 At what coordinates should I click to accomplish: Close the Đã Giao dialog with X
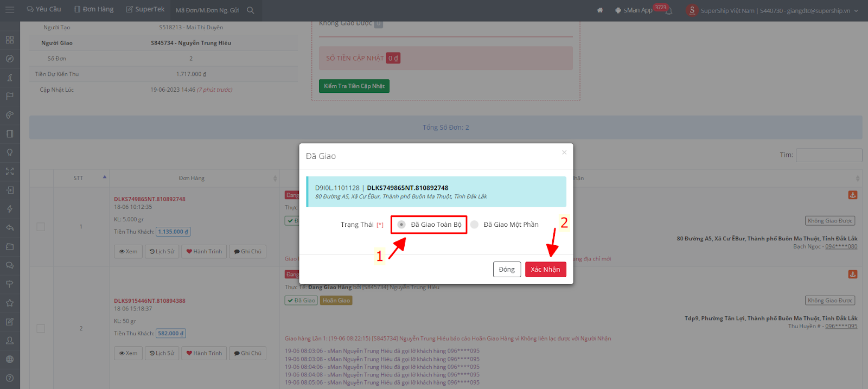coord(564,152)
